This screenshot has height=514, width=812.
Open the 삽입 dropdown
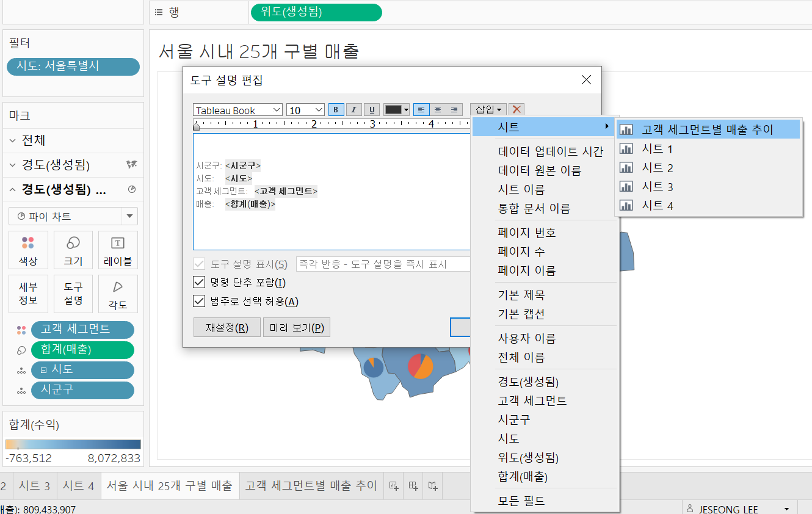point(488,110)
